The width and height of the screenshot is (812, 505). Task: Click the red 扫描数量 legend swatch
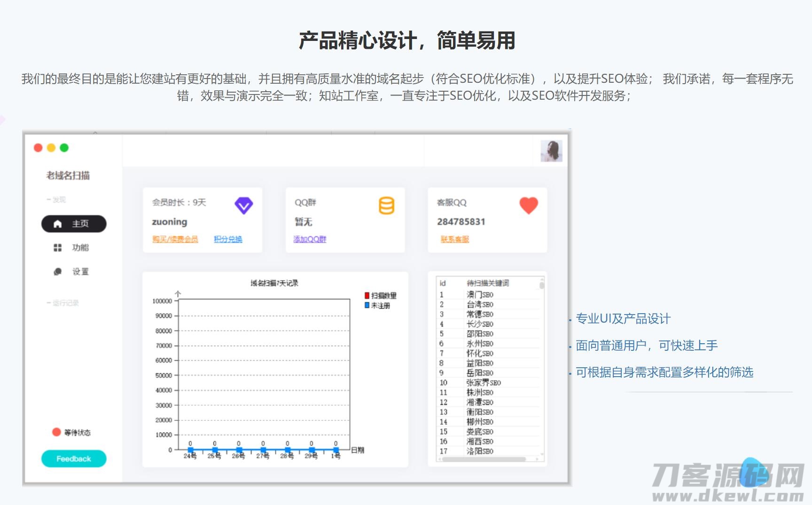[367, 295]
